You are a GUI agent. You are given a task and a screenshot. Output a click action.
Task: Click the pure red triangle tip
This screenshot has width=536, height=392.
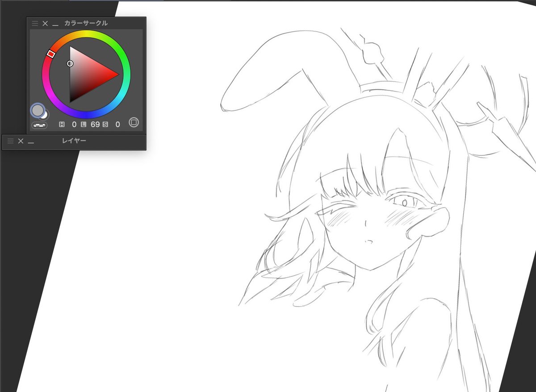117,75
